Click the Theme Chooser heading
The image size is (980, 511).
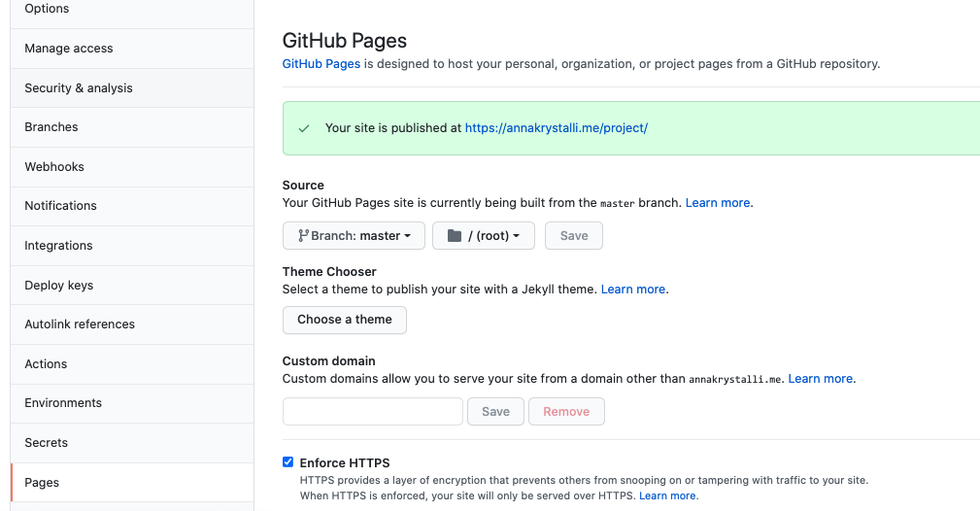[x=329, y=271]
